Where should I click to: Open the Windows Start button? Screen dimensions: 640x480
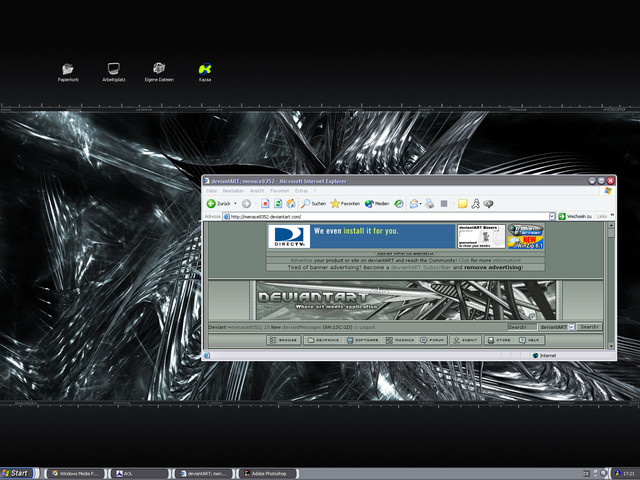(16, 473)
